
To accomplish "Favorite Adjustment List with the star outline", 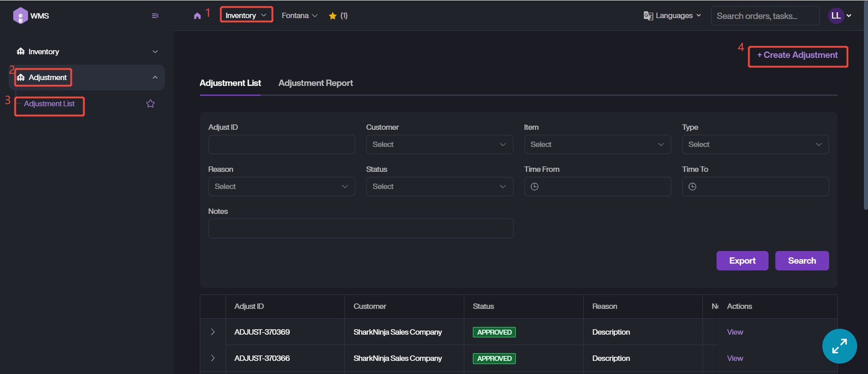I will click(151, 104).
